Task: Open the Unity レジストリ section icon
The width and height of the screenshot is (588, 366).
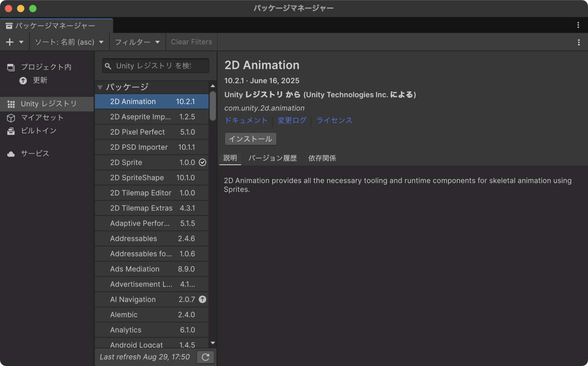Action: coord(10,103)
